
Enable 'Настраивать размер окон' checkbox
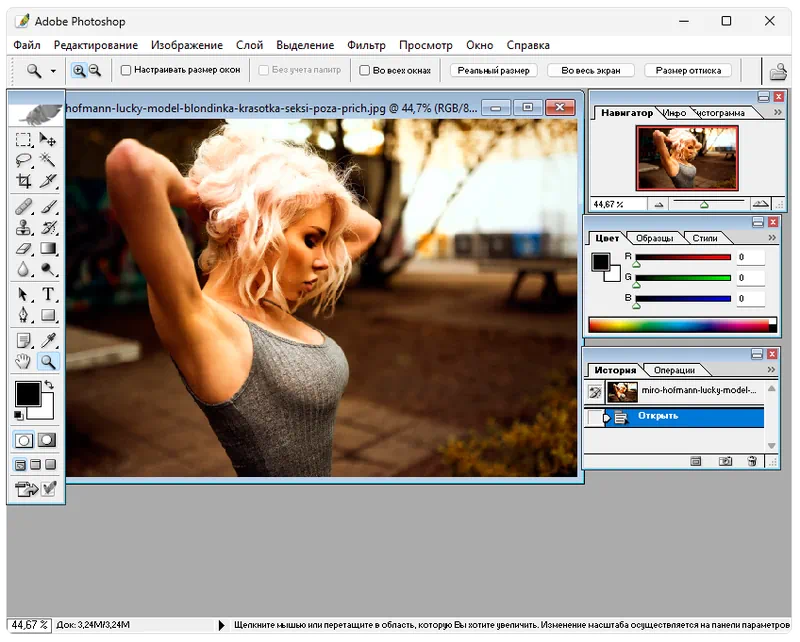coord(126,70)
